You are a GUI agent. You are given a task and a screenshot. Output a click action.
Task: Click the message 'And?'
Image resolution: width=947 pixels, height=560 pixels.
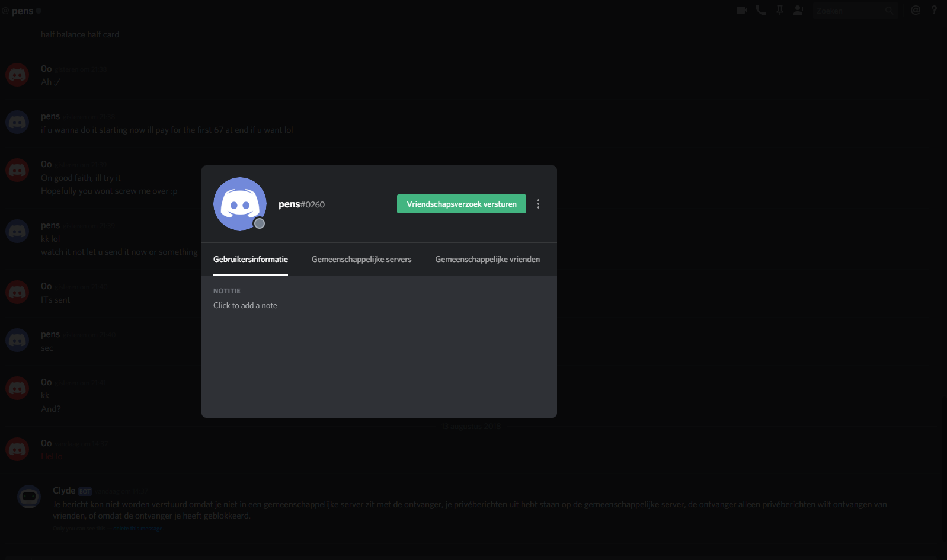tap(51, 409)
